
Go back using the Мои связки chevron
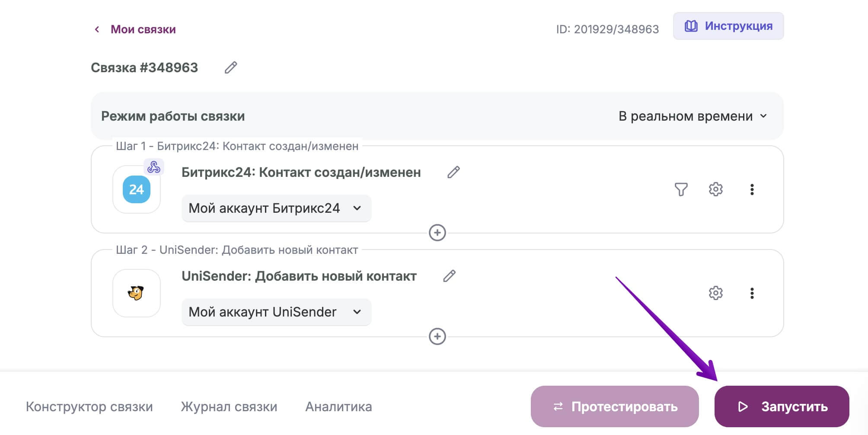pos(97,29)
